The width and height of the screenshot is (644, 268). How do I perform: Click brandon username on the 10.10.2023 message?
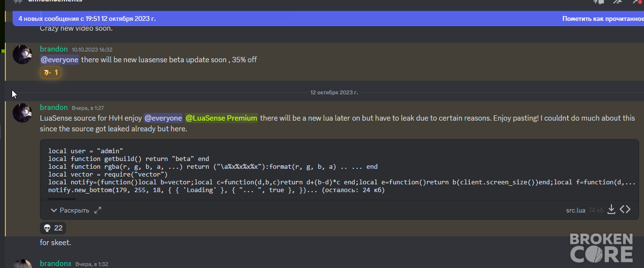54,49
